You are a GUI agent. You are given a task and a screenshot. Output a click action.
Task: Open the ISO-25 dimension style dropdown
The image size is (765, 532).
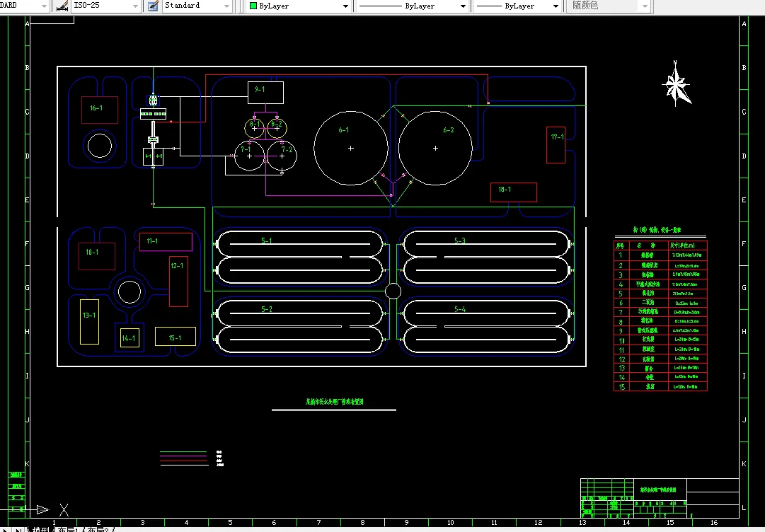tap(135, 6)
